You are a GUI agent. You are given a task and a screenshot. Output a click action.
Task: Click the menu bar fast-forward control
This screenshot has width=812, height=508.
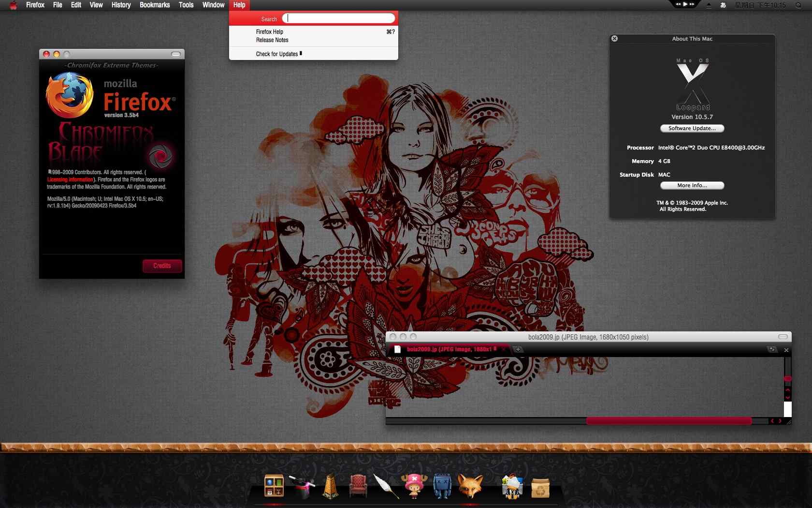pyautogui.click(x=692, y=4)
